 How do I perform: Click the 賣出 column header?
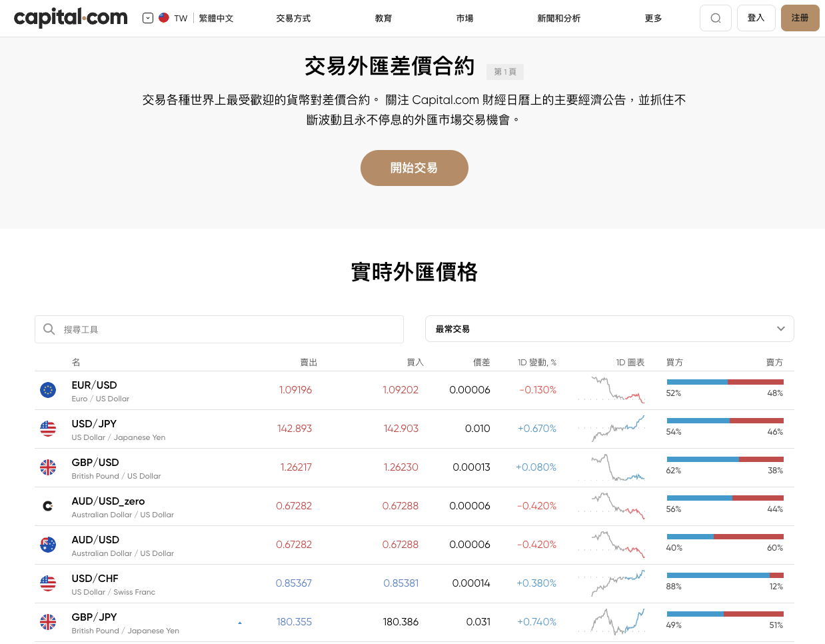[309, 363]
